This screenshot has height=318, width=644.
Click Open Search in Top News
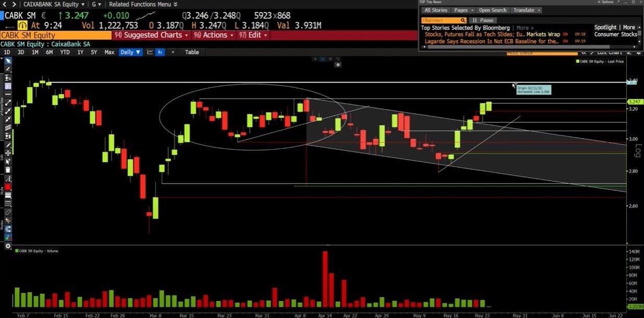coord(493,10)
